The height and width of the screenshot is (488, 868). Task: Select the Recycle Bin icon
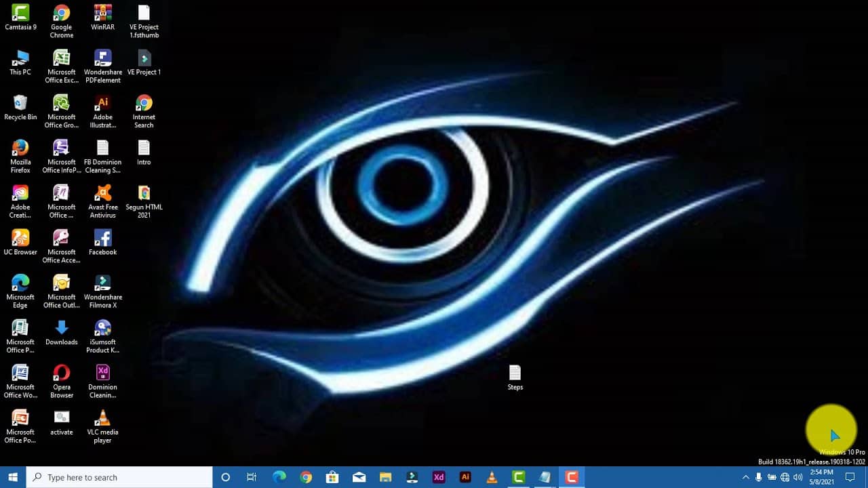pyautogui.click(x=20, y=104)
